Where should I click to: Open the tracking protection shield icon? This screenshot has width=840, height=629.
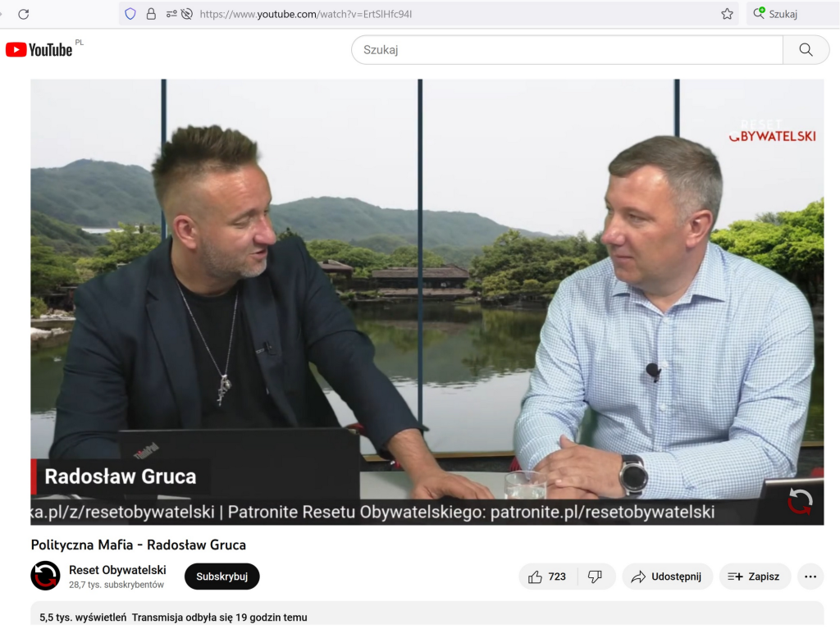tap(130, 14)
